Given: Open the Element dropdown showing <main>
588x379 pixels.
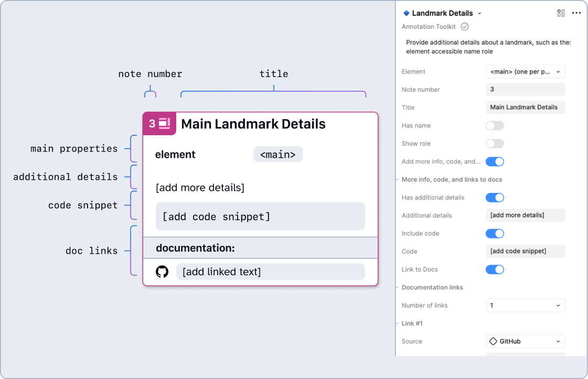Looking at the screenshot, I should coord(526,72).
